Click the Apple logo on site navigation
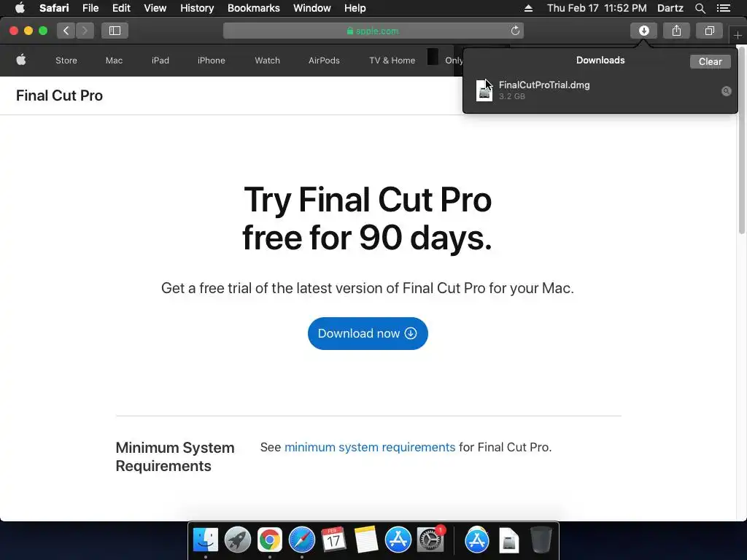747x560 pixels. [21, 60]
